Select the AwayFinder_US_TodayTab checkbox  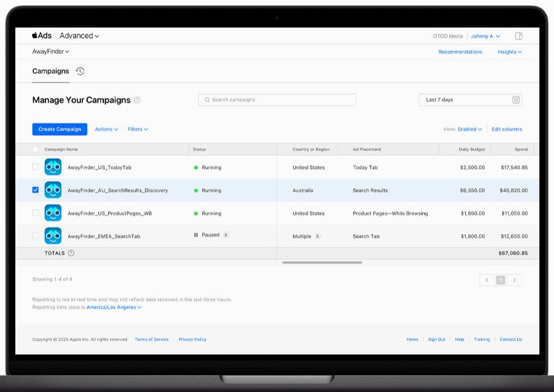35,167
